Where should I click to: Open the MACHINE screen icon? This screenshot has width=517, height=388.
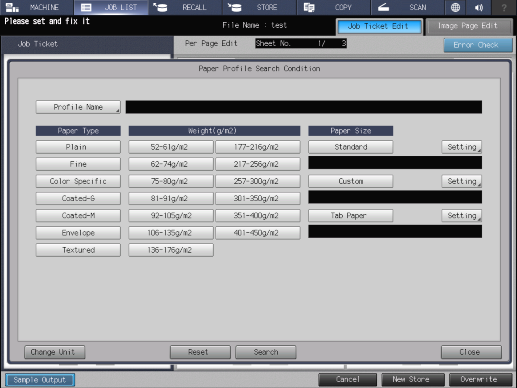12,7
